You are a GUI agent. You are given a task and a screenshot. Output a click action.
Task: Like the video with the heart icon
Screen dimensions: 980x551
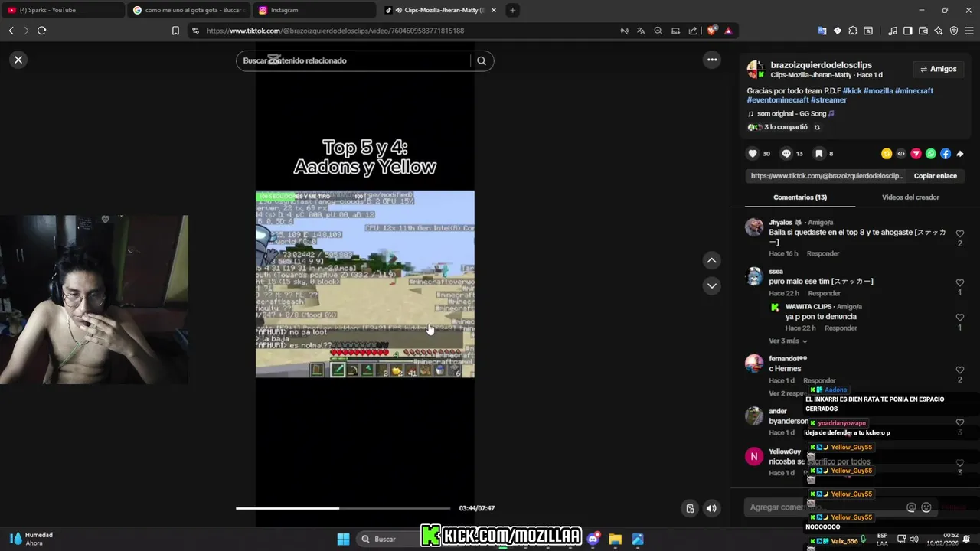point(753,154)
